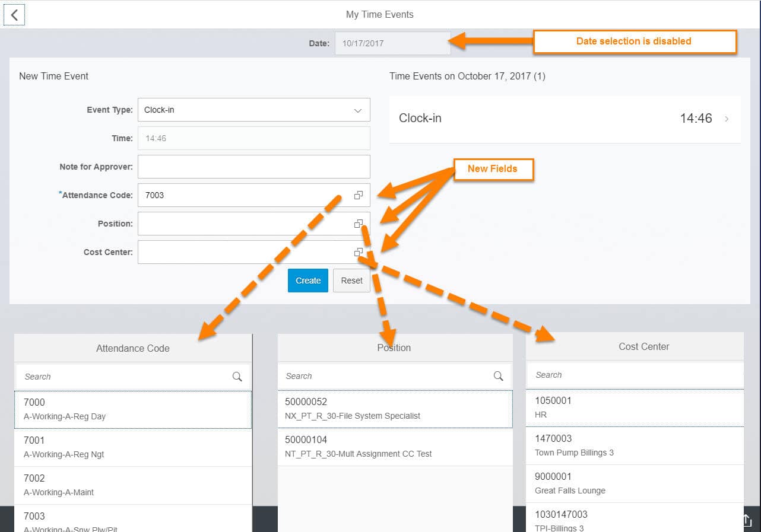
Task: Choose attendance code 7002 A-Working-A-Maint
Action: [x=133, y=485]
